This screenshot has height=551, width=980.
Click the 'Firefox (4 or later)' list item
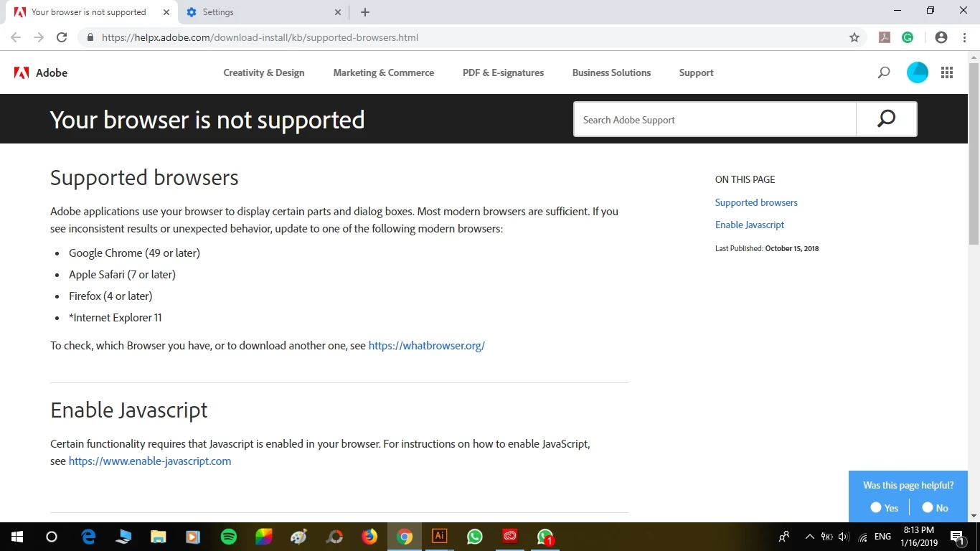[x=110, y=296]
